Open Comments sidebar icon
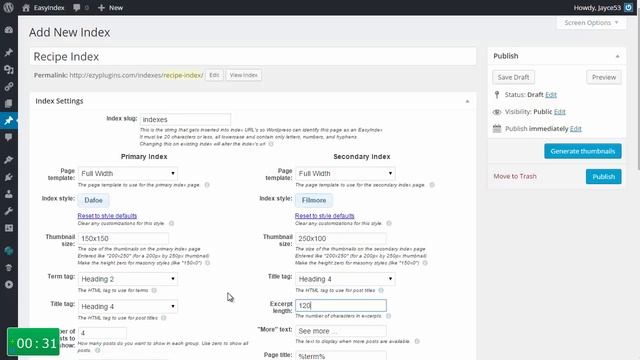This screenshot has height=360, width=640. point(9,137)
